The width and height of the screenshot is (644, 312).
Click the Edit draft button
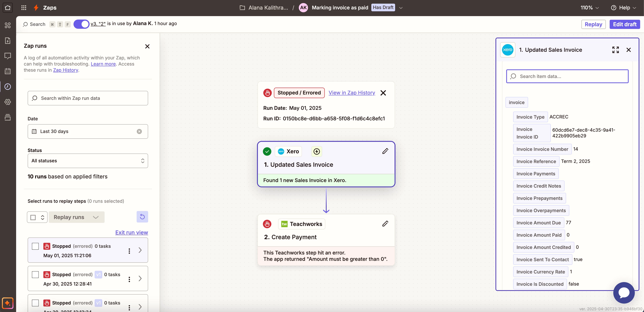click(x=624, y=24)
